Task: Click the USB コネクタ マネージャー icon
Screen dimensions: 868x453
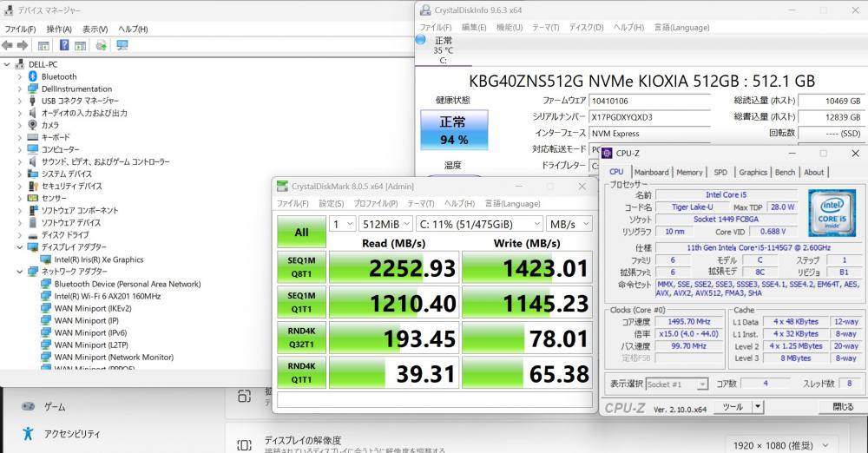Action: (33, 101)
